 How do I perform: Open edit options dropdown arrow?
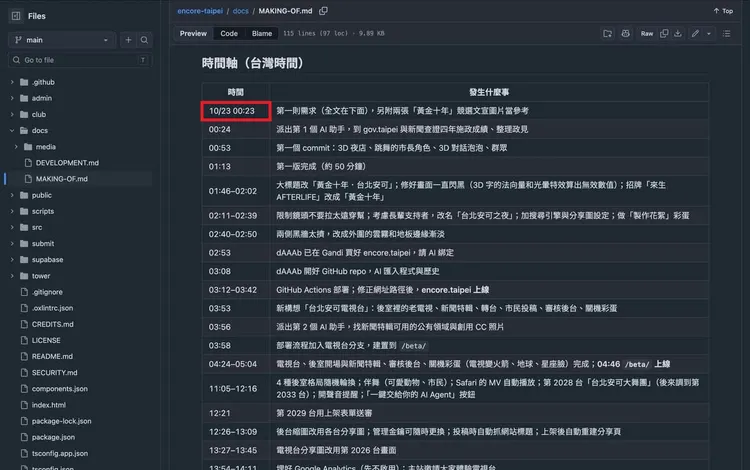point(709,33)
